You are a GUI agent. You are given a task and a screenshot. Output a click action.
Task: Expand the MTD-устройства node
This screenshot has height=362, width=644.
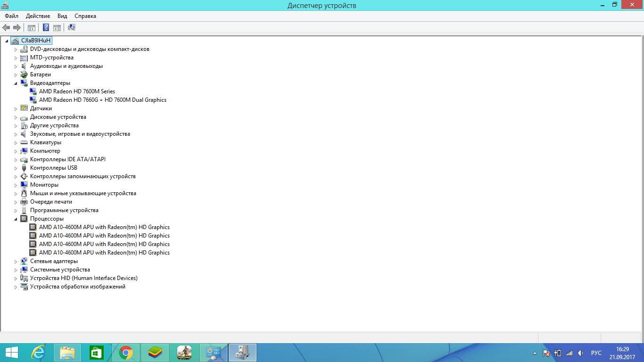click(16, 58)
